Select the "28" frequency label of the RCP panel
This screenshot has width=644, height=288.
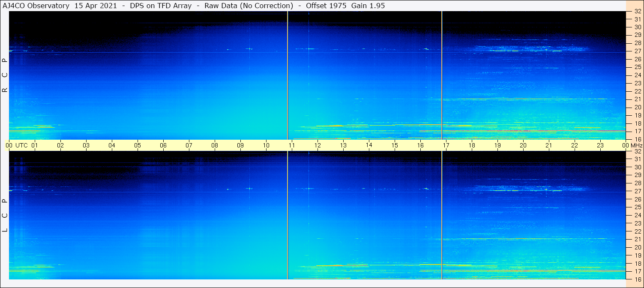point(638,43)
